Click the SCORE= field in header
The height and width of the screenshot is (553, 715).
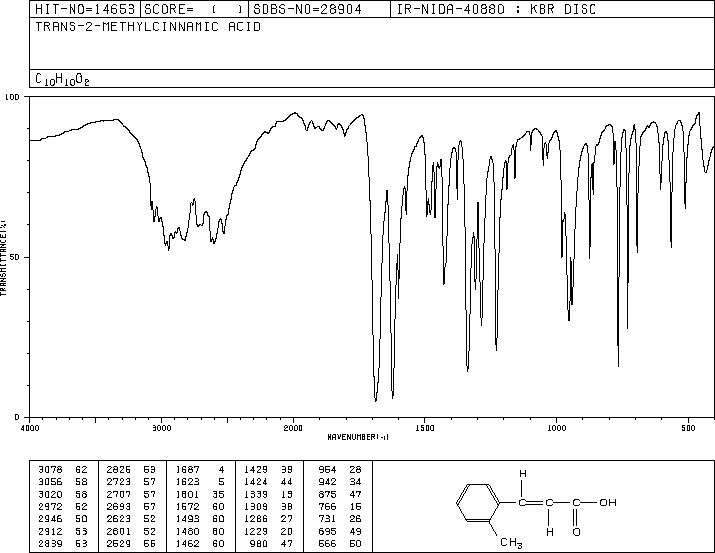pos(194,9)
